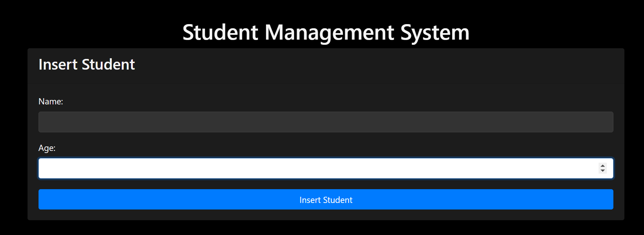Click the Age field down arrow
Image resolution: width=644 pixels, height=235 pixels.
(602, 171)
